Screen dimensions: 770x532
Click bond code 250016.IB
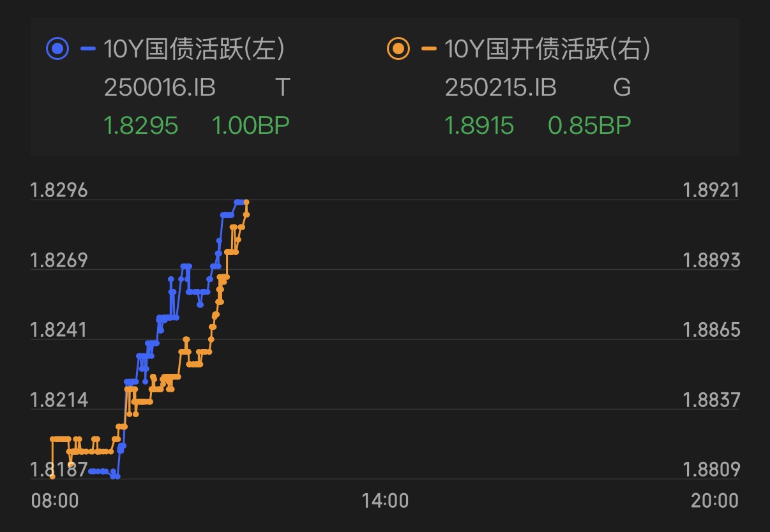(x=160, y=87)
